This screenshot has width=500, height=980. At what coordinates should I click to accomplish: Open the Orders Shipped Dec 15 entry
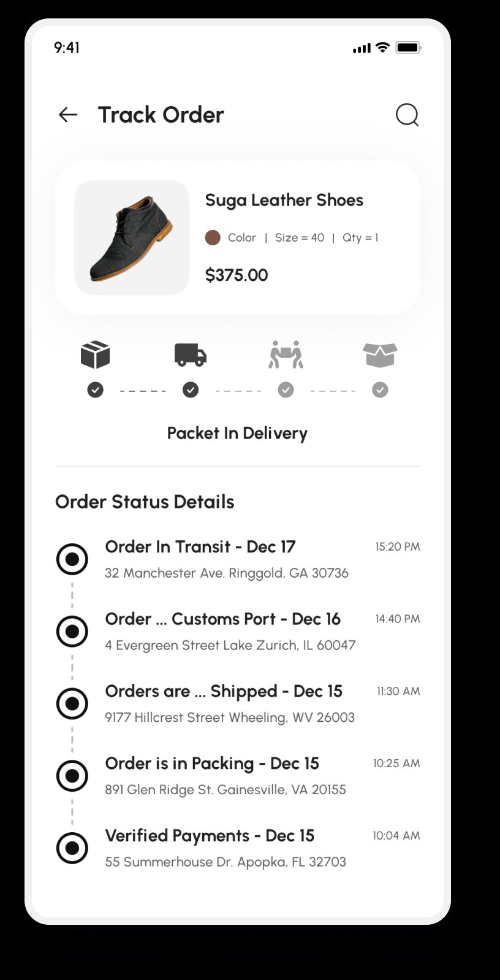224,692
